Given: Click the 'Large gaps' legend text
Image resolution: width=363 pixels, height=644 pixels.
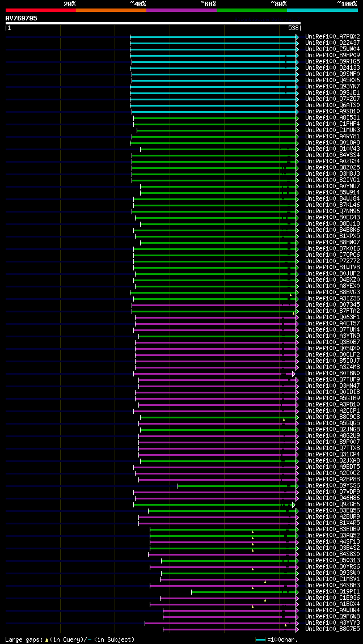Looking at the screenshot, I should click(x=23, y=639).
